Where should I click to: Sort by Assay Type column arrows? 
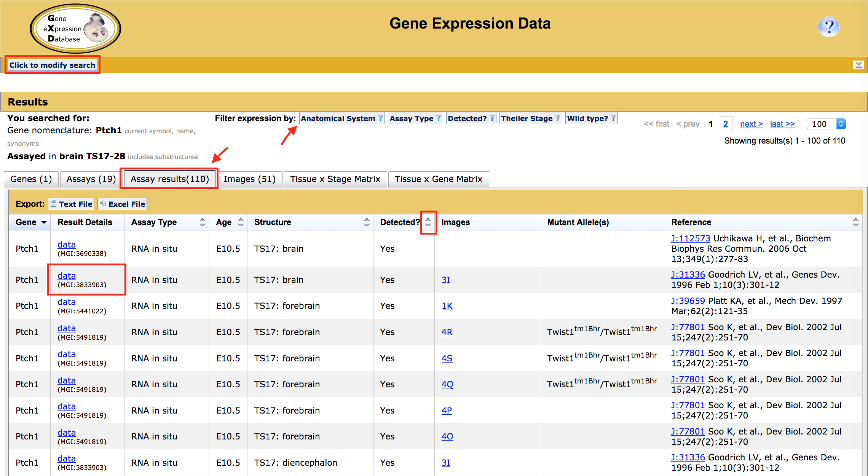pos(203,222)
